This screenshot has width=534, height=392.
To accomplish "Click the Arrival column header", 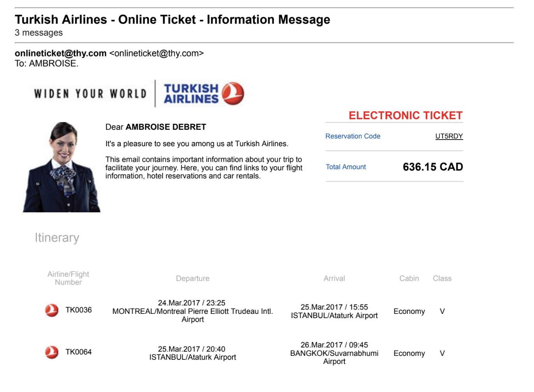I will coord(334,278).
